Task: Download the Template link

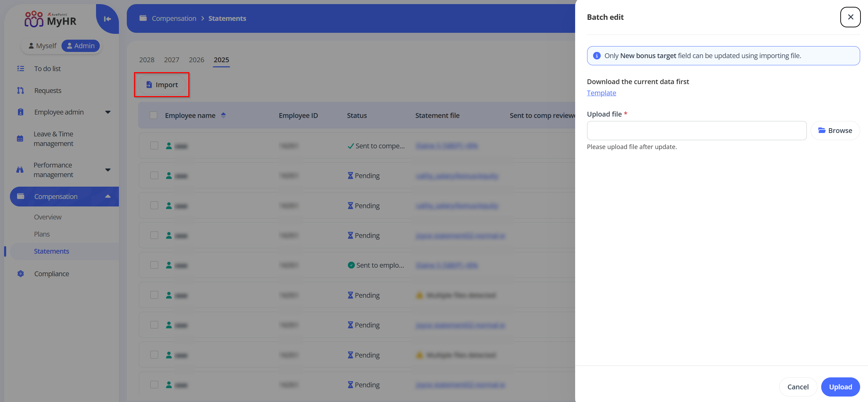Action: (x=601, y=93)
